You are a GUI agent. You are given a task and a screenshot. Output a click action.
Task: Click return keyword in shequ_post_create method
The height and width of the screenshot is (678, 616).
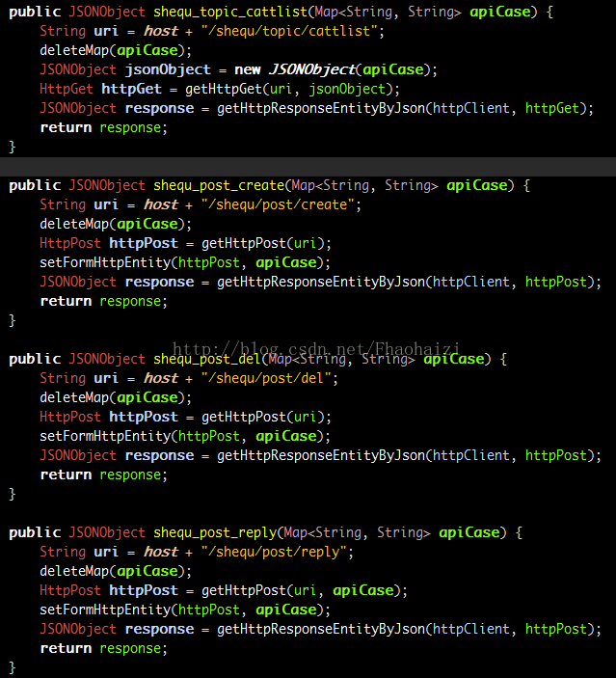click(66, 301)
